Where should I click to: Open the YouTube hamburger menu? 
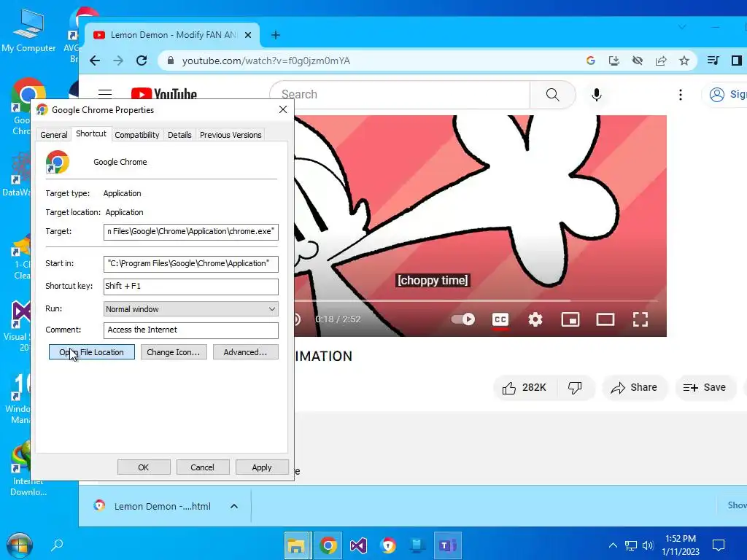coord(105,94)
